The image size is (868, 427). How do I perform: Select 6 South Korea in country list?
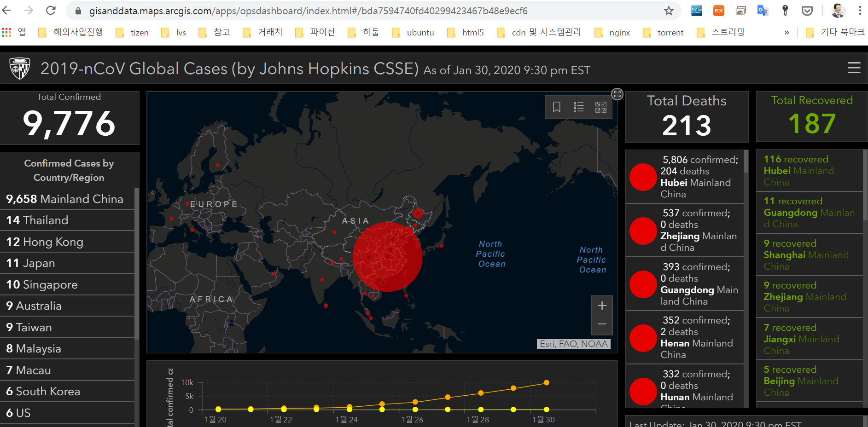[67, 391]
